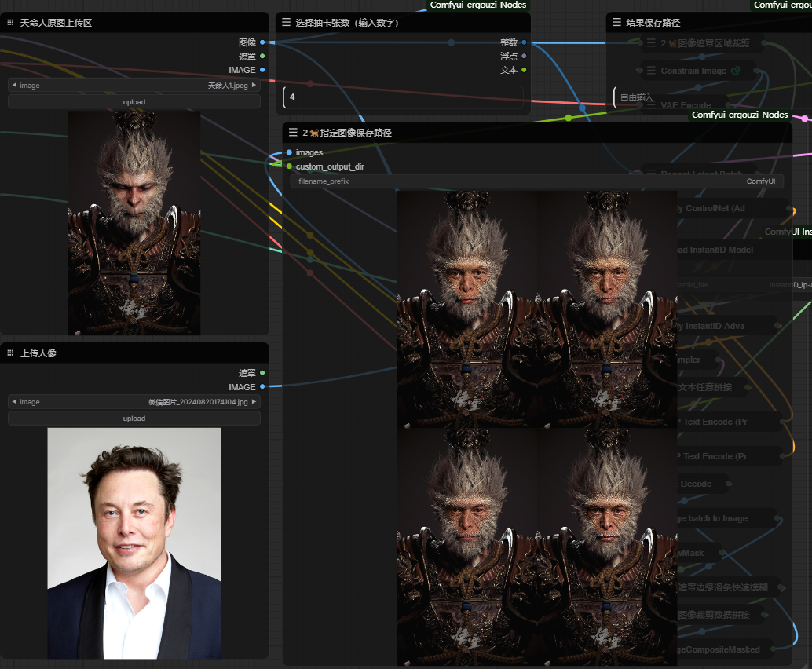Click the custom_output_dir input port dot
This screenshot has height=669, width=812.
[x=289, y=166]
